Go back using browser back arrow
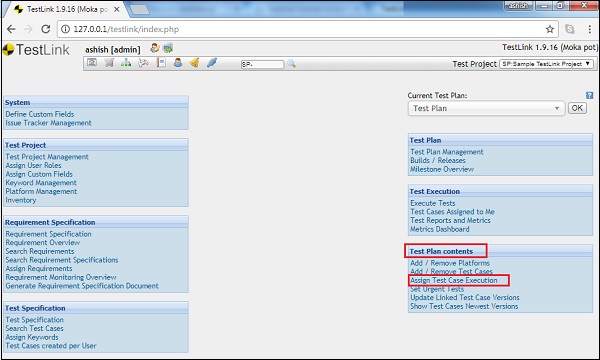Image resolution: width=600 pixels, height=360 pixels. 11,29
